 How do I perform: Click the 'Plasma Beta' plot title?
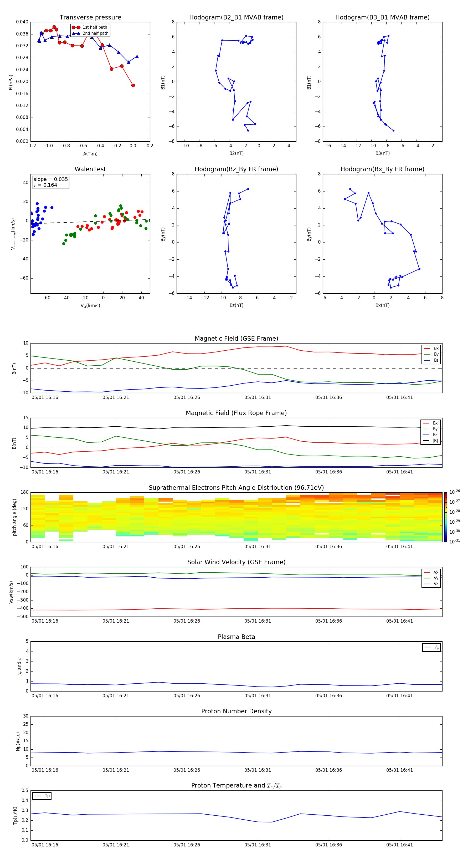pyautogui.click(x=236, y=637)
